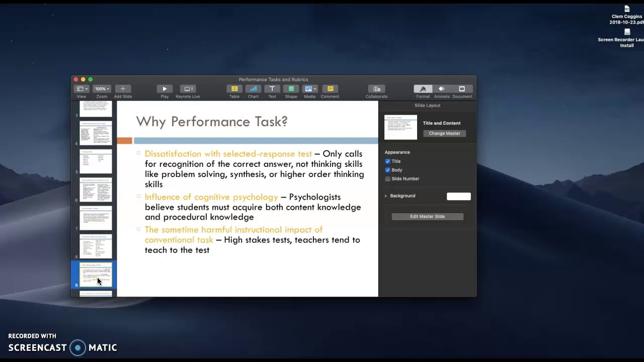The image size is (644, 362).
Task: Select slide 9 thumbnail in navigator
Action: [96, 275]
